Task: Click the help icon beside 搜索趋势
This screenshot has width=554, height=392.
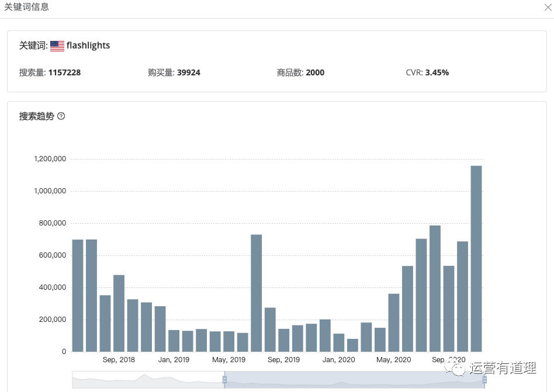Action: point(61,116)
